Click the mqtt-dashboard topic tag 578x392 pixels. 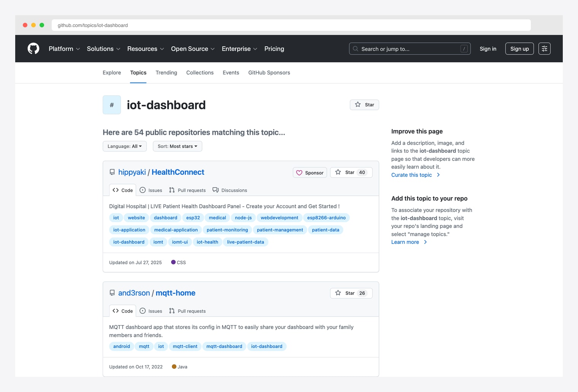click(224, 346)
